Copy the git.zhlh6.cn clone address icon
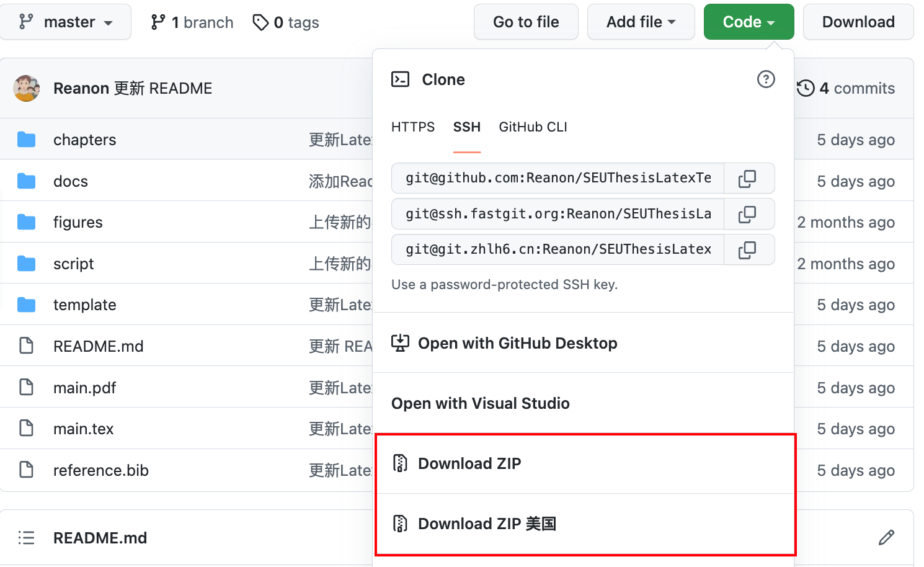924x567 pixels. pos(749,249)
